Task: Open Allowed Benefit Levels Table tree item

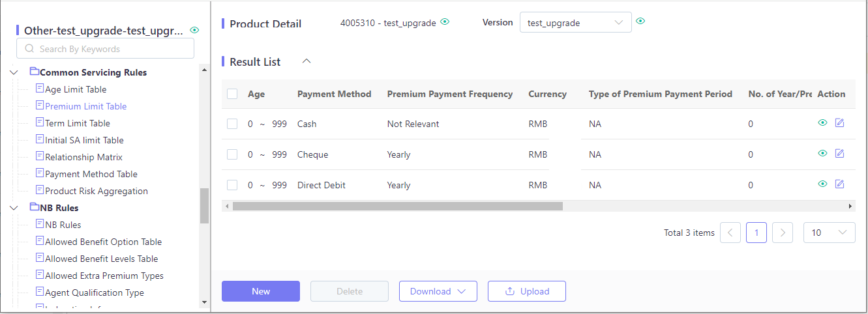Action: coord(102,259)
